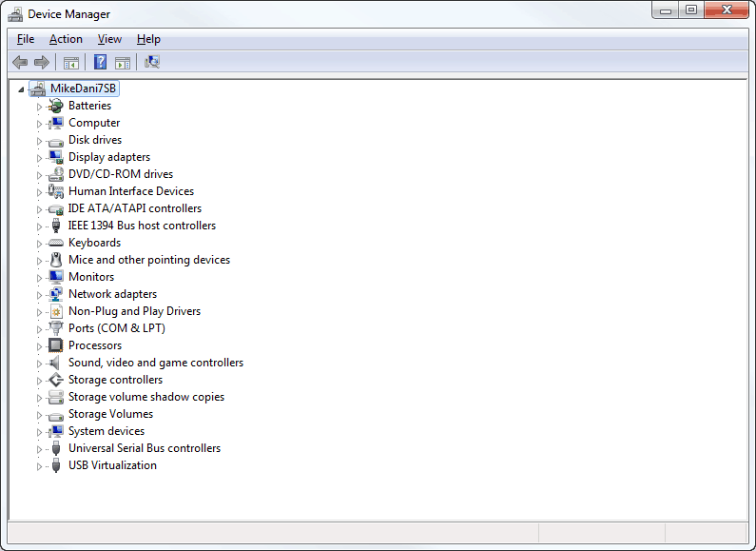The image size is (756, 551).
Task: Click the Device Manager title bar icon
Action: pos(15,14)
